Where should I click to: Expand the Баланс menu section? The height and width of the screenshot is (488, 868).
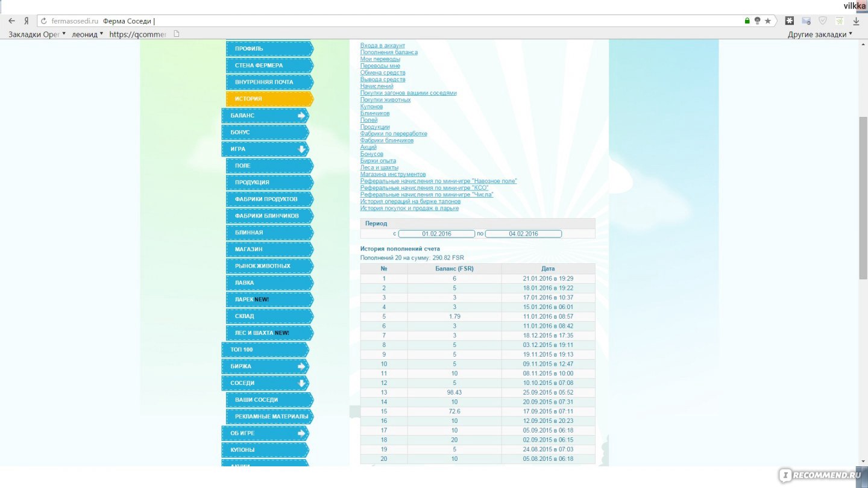pos(265,116)
